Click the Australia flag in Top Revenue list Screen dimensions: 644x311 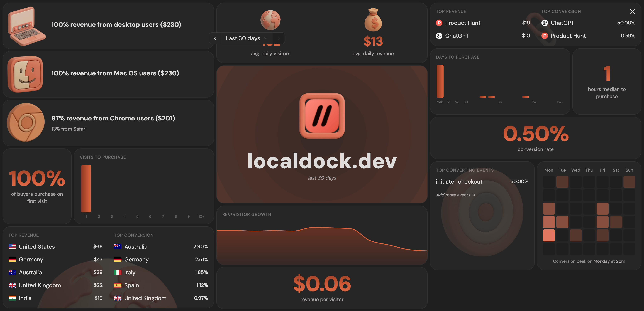click(12, 273)
